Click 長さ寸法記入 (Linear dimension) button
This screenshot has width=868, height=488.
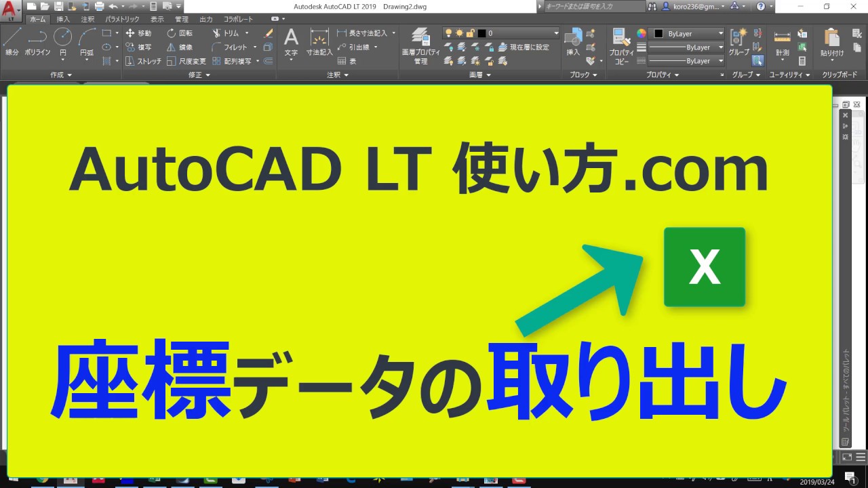click(x=362, y=33)
